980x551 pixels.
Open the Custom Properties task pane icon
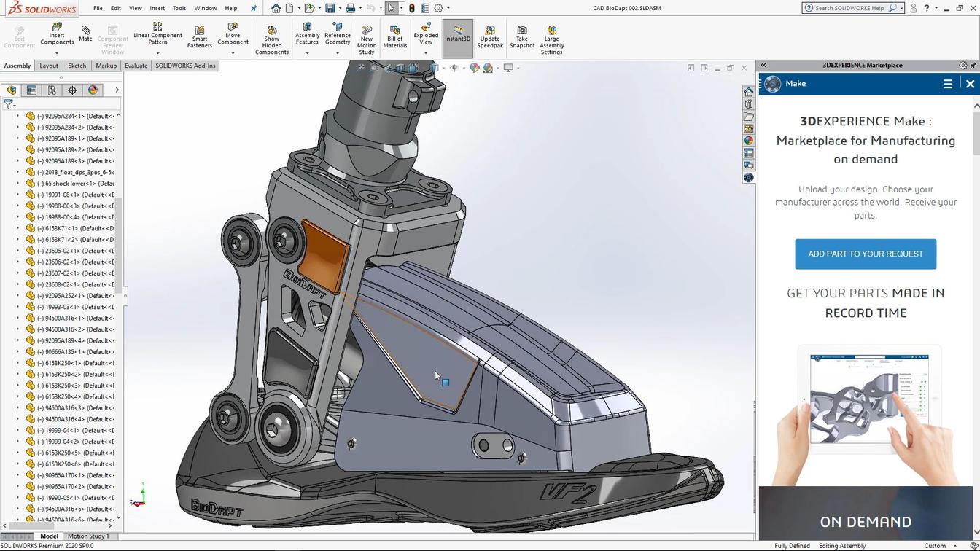tap(749, 153)
